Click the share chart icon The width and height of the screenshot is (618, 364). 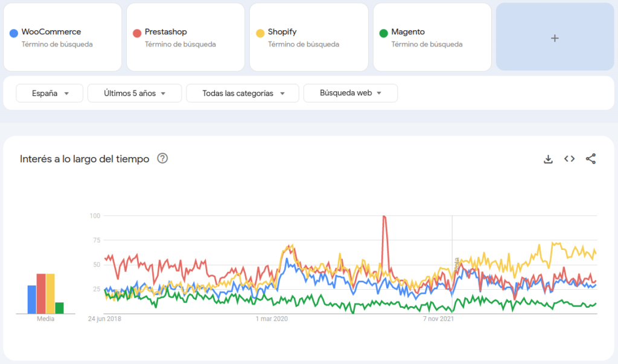pyautogui.click(x=590, y=159)
